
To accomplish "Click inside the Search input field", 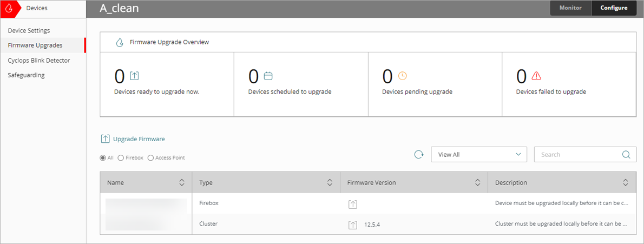I will pyautogui.click(x=576, y=155).
